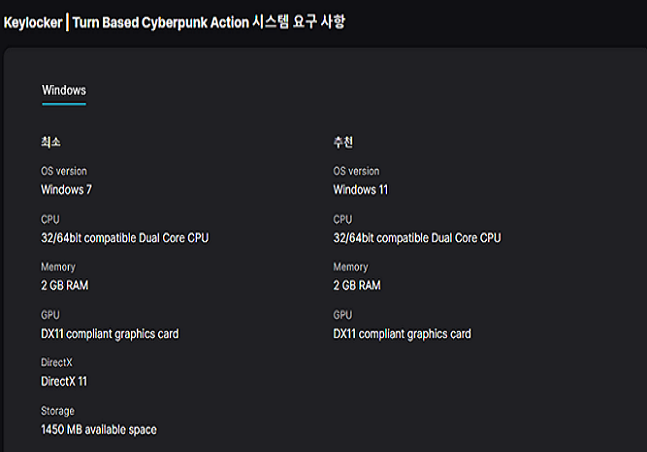Screen dimensions: 647x452
Task: Click the recommended DX11 compliant graphics card text
Action: [402, 334]
